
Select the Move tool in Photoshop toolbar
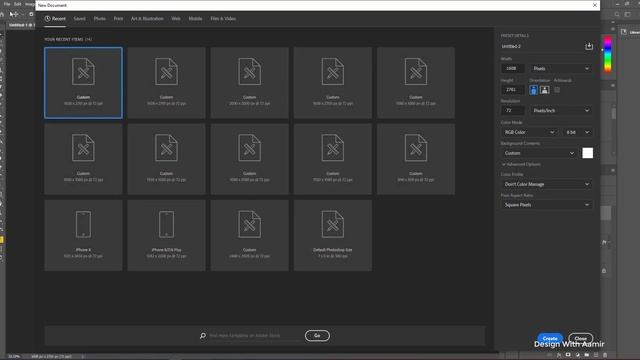(x=14, y=14)
